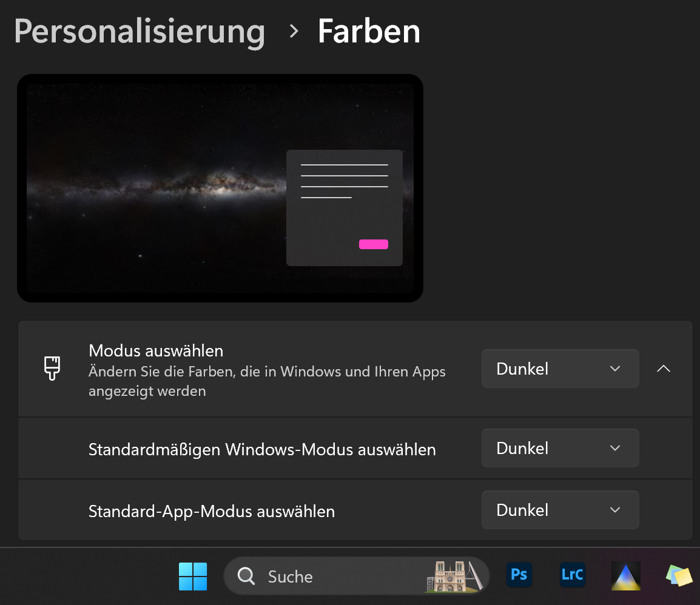This screenshot has width=700, height=605.
Task: Click the prism app icon in the taskbar
Action: [x=625, y=576]
